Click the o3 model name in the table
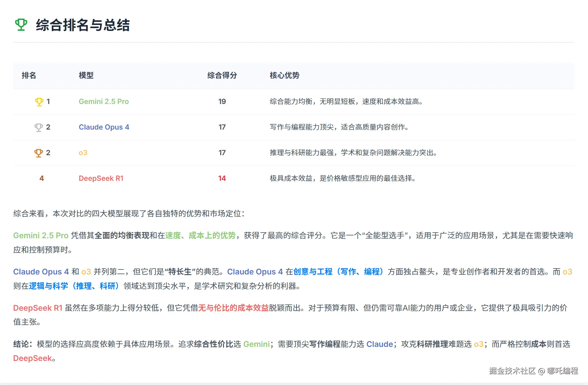The width and height of the screenshot is (588, 385). point(83,153)
